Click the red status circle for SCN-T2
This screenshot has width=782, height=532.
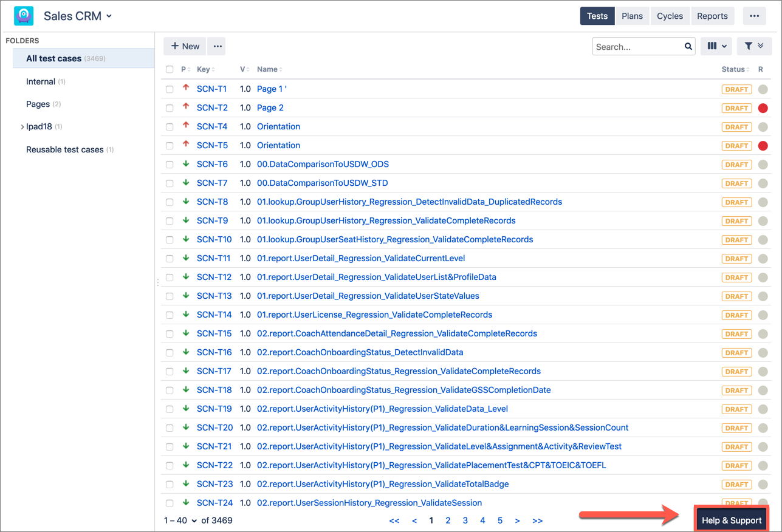pyautogui.click(x=763, y=108)
